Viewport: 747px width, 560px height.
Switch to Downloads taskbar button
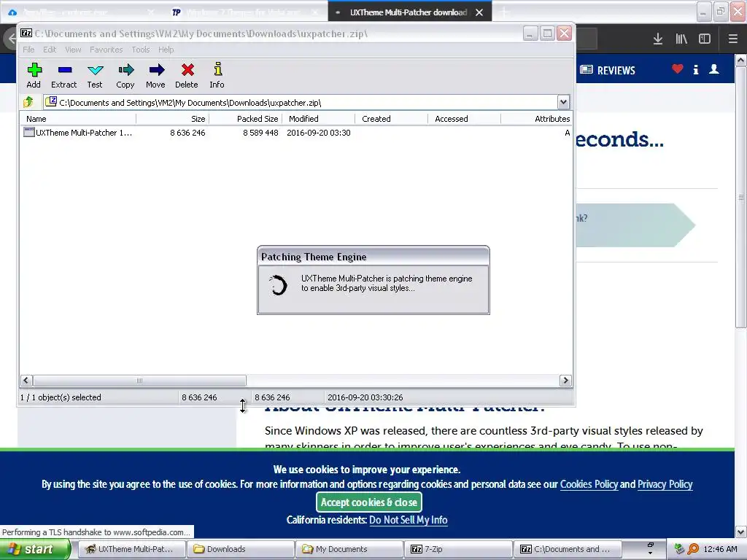[x=239, y=549]
